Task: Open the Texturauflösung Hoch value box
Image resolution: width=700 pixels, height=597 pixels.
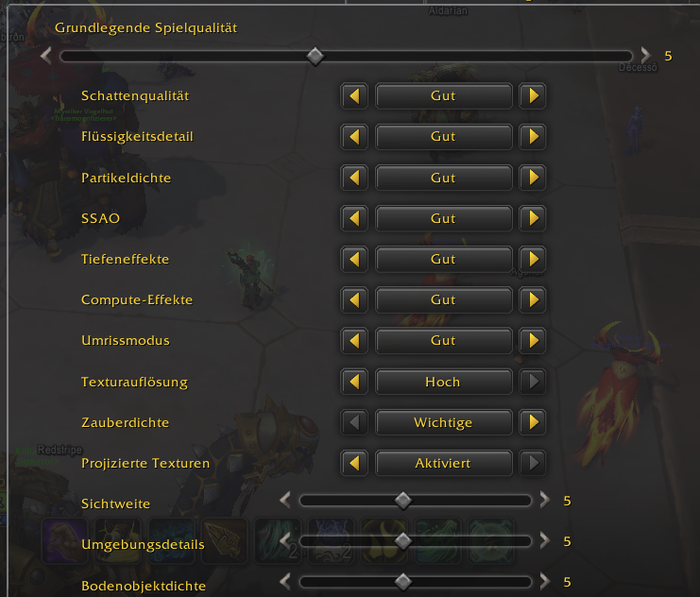Action: (444, 382)
